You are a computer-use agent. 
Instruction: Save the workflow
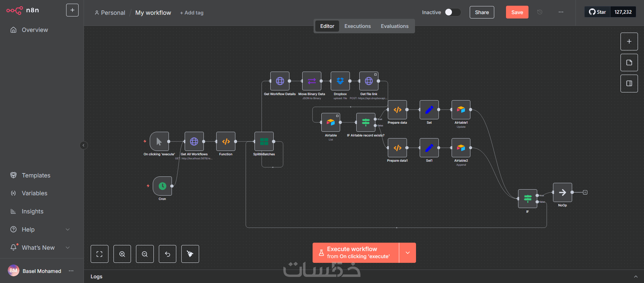[x=517, y=12]
